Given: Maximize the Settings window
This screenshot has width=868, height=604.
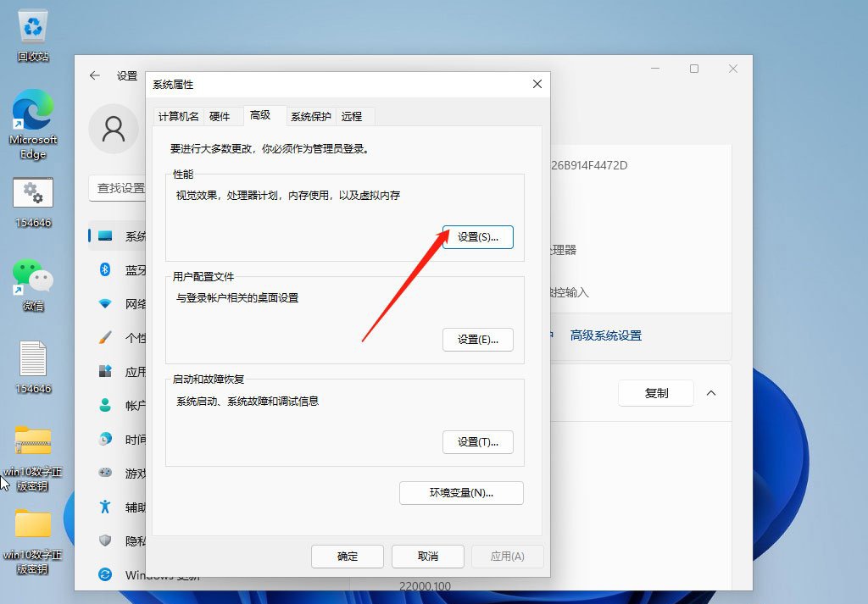Looking at the screenshot, I should (x=694, y=69).
